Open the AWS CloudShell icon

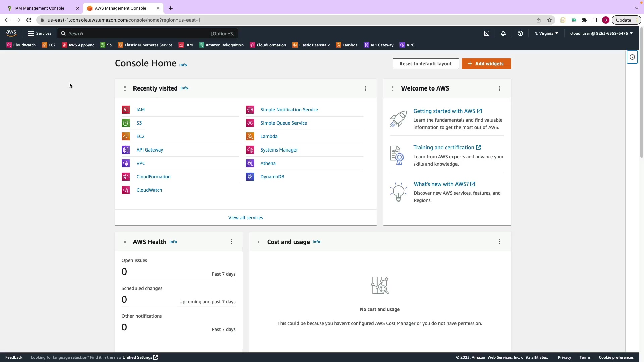(x=487, y=33)
